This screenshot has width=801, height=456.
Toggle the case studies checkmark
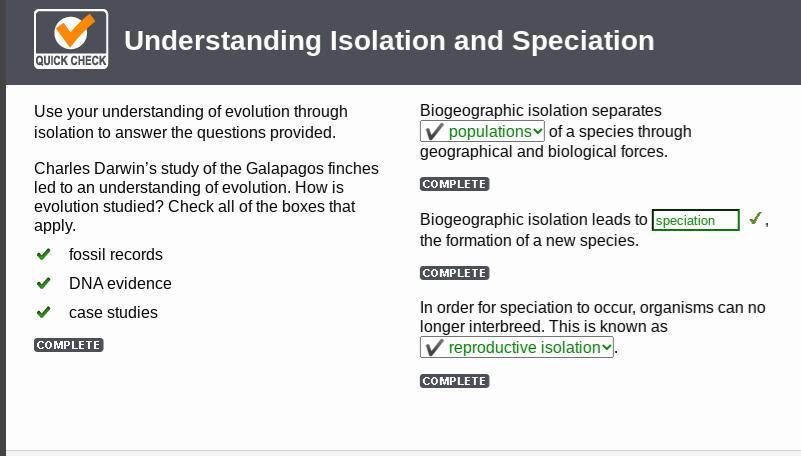[43, 312]
